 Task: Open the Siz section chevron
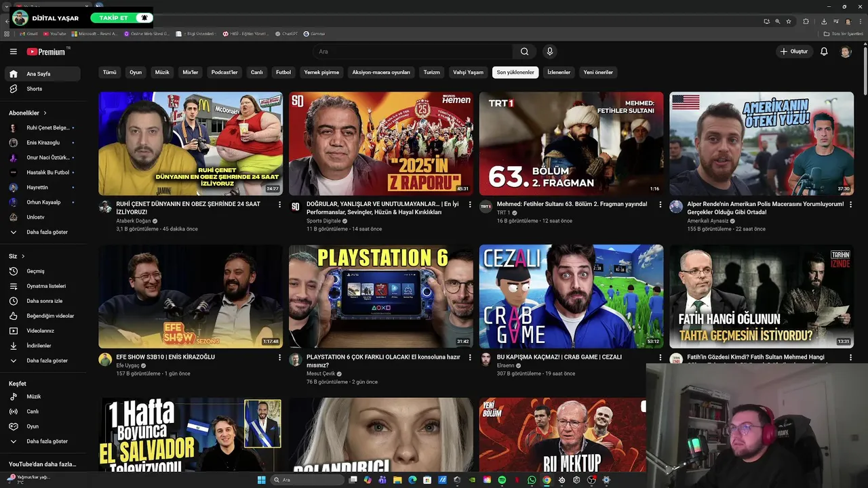22,256
